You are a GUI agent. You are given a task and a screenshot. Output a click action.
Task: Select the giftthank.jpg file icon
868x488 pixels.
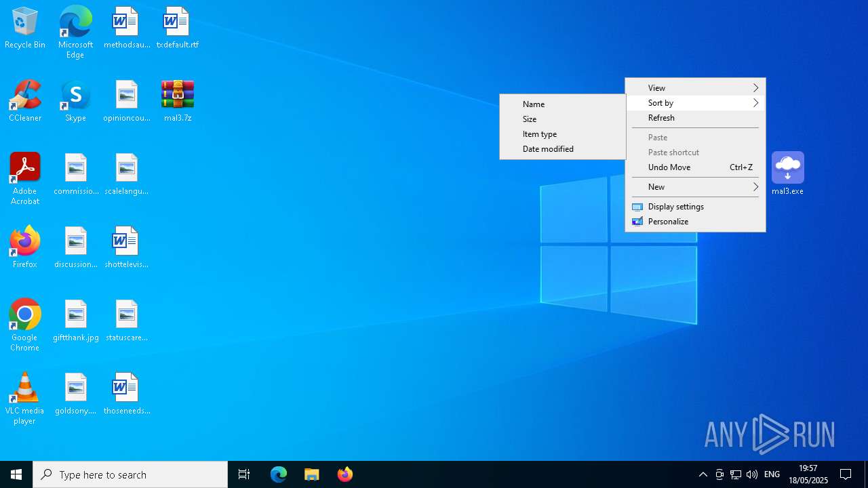[x=76, y=321]
